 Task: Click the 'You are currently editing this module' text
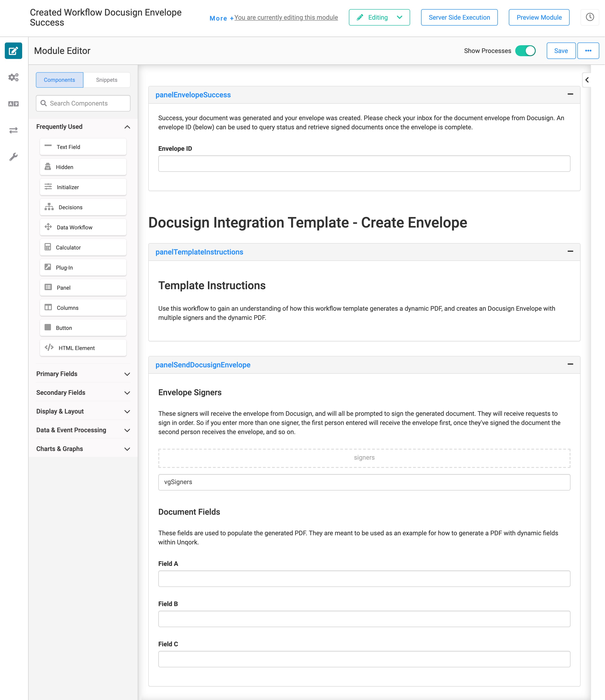click(x=286, y=17)
